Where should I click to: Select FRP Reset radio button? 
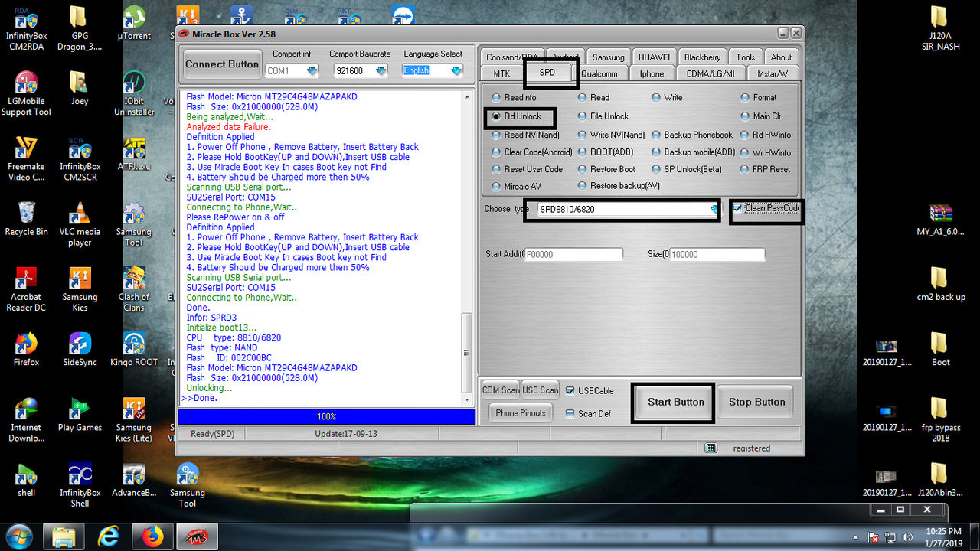pos(766,169)
